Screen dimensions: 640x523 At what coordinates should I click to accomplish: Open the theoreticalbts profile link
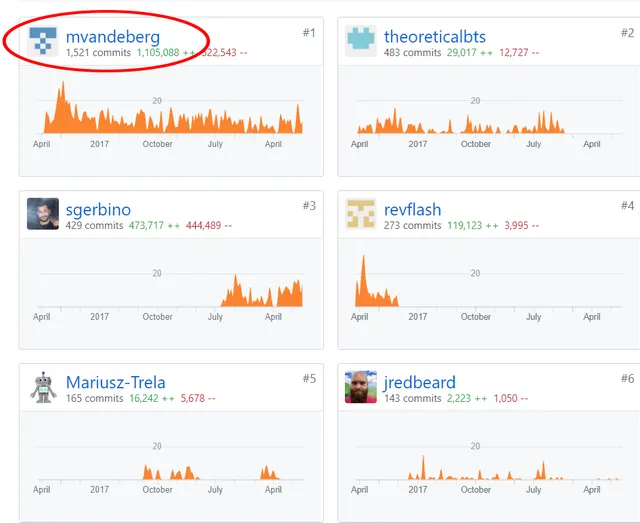pos(435,37)
